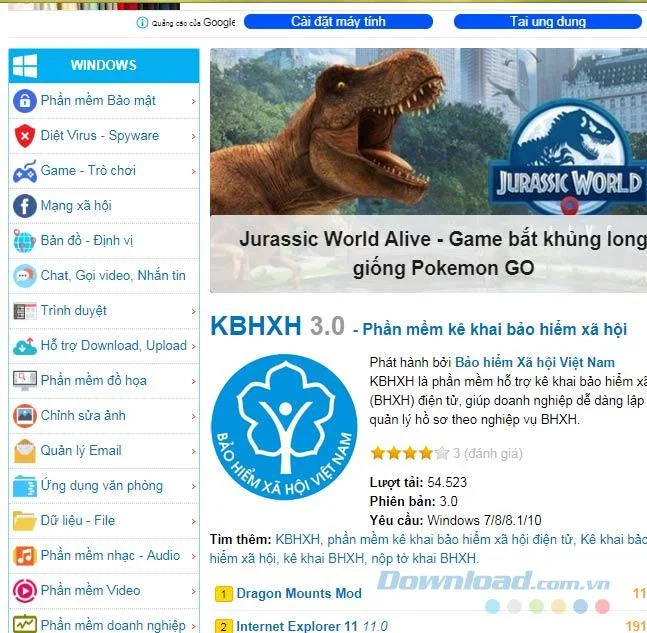Click the Windows logo icon in sidebar header
Viewport: 647px width, 633px height.
pyautogui.click(x=25, y=66)
